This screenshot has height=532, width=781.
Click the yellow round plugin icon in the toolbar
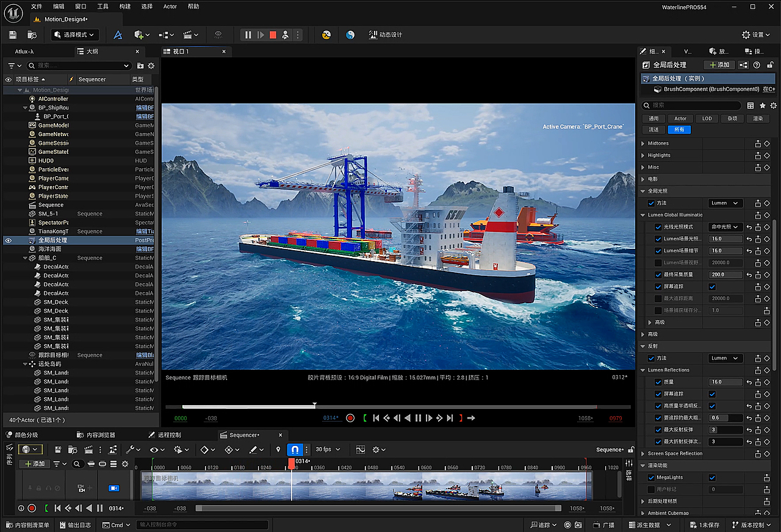326,35
